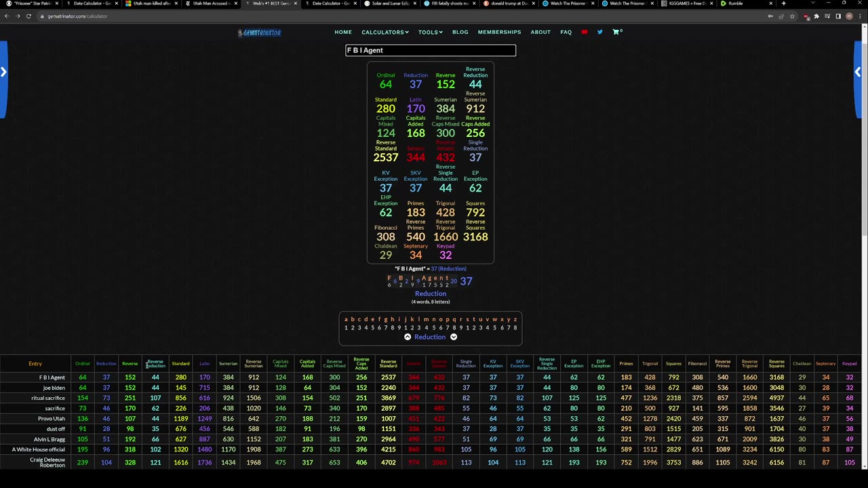Viewport: 868px width, 488px height.
Task: Open the MEMBERSHIPS page
Action: (x=500, y=32)
